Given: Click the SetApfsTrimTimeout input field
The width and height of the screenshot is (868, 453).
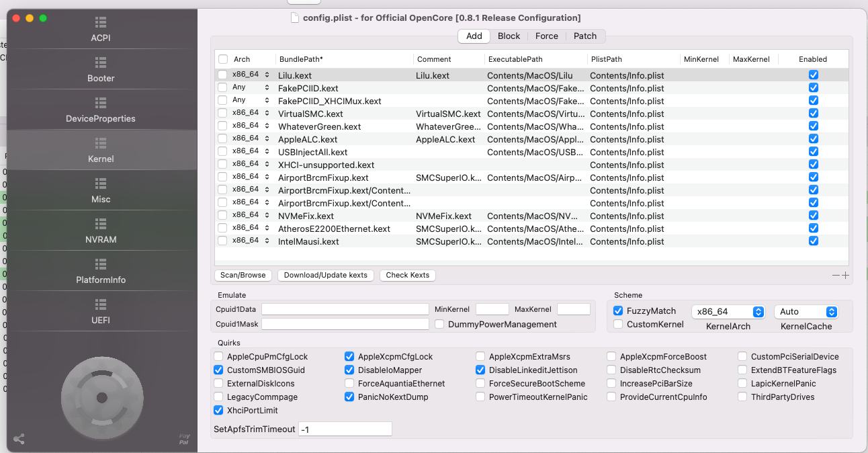Looking at the screenshot, I should point(345,429).
